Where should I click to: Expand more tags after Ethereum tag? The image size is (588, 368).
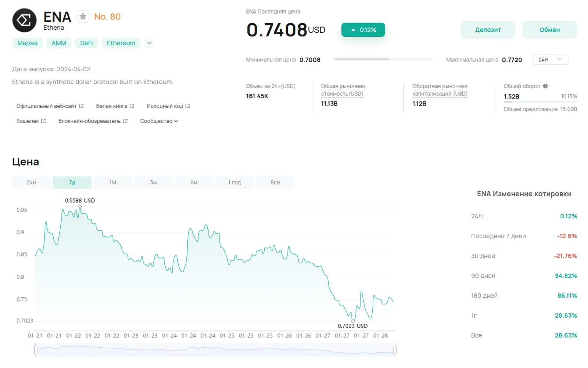coord(150,43)
